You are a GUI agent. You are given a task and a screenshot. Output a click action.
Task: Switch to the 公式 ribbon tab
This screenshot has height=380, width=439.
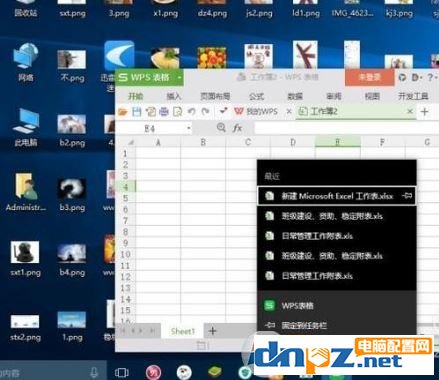click(x=256, y=96)
